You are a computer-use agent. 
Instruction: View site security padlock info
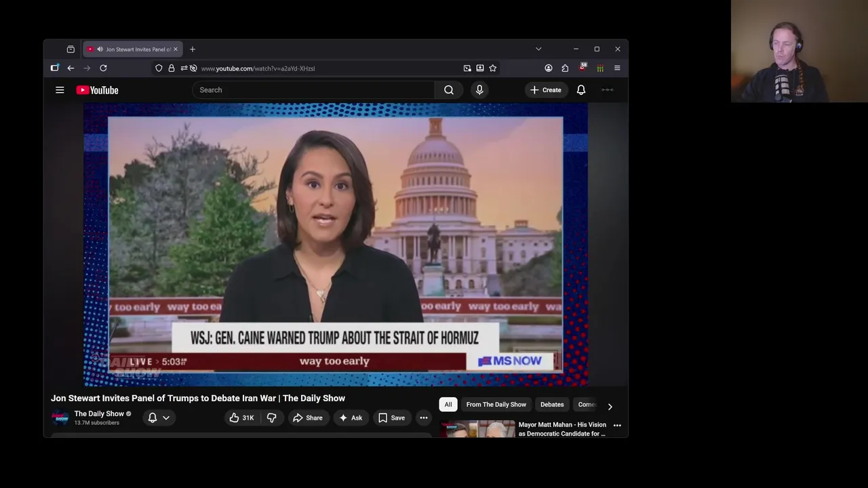172,68
